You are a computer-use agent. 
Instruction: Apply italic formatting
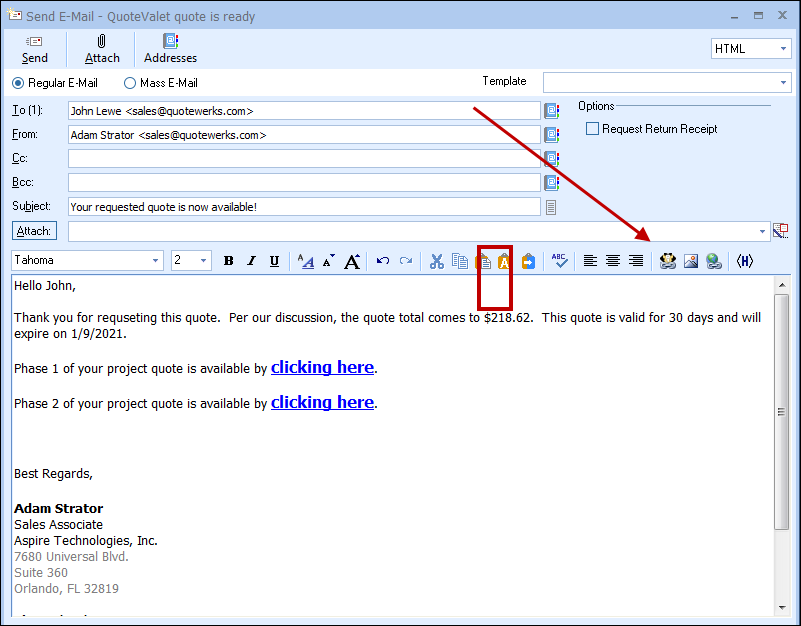[252, 261]
